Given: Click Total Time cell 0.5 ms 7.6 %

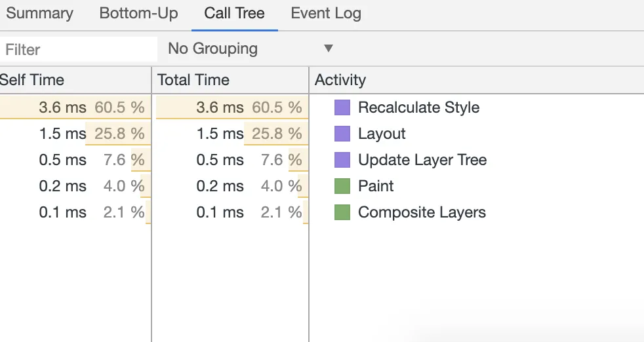Looking at the screenshot, I should (x=230, y=160).
